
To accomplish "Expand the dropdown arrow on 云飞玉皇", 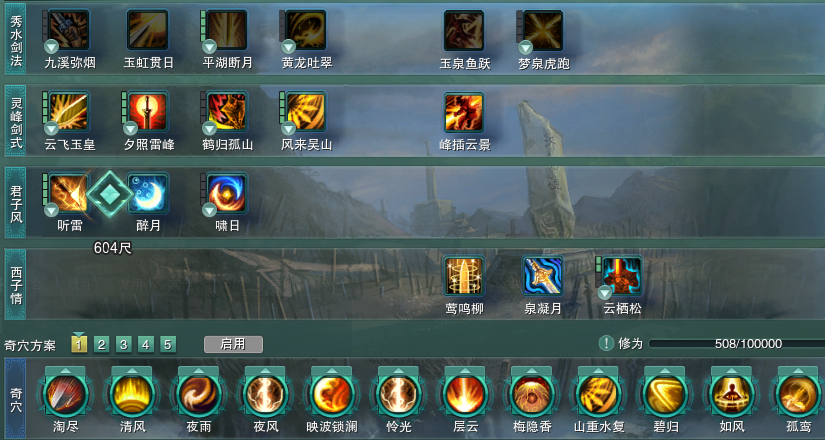I will 51,128.
